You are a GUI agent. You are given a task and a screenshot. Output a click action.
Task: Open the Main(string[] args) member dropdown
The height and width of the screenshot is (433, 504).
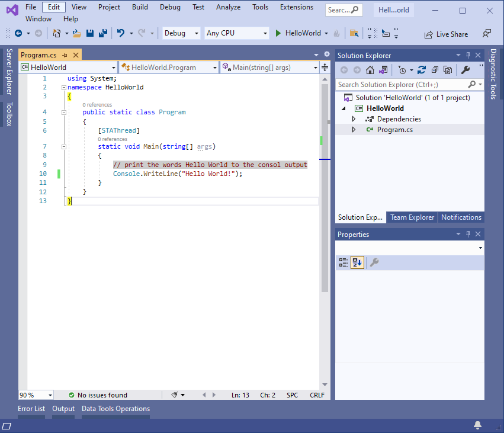(x=269, y=67)
